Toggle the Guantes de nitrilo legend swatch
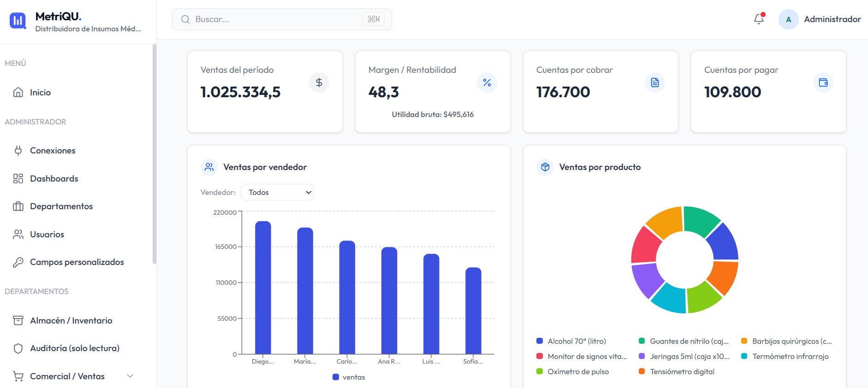 coord(642,341)
